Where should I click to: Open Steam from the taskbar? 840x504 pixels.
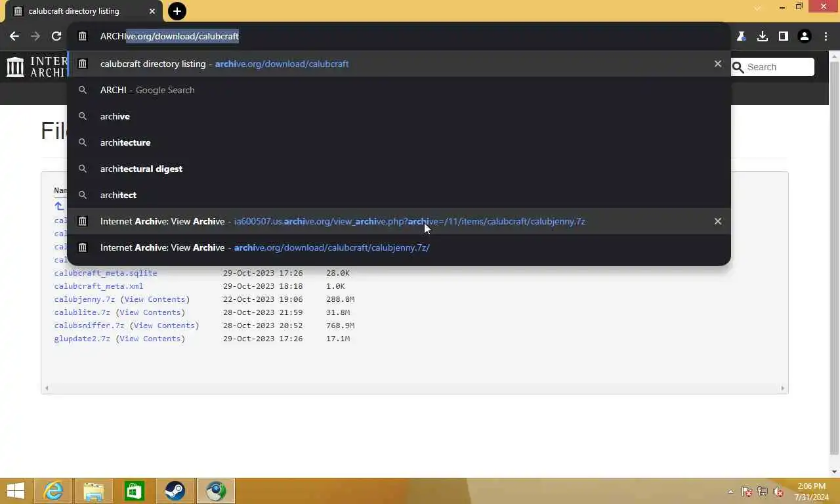coord(175,491)
